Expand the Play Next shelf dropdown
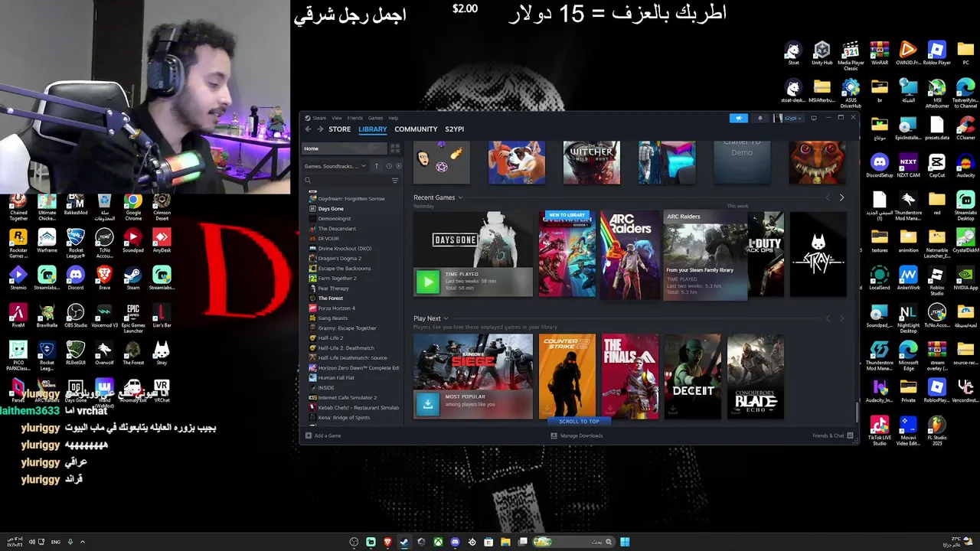 (x=446, y=318)
